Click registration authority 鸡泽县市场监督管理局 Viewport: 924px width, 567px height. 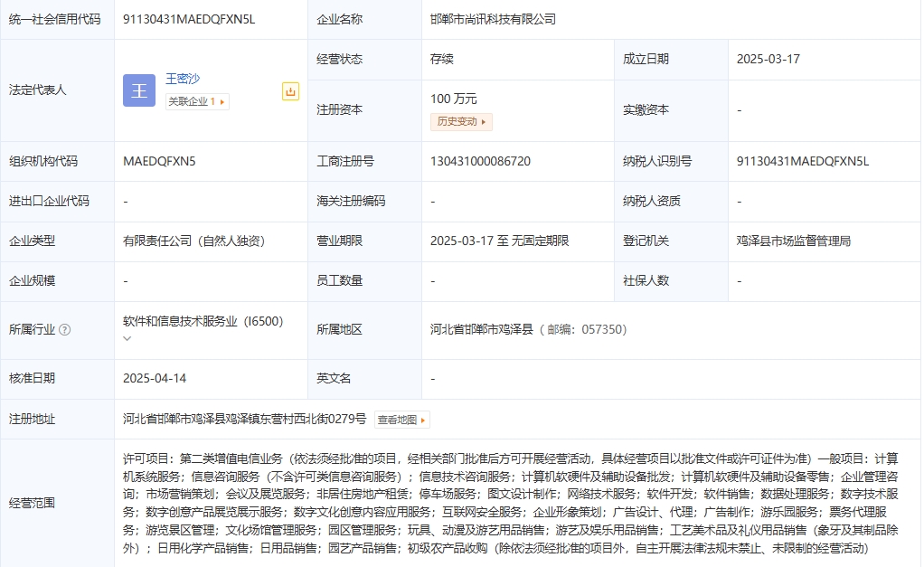pos(793,241)
